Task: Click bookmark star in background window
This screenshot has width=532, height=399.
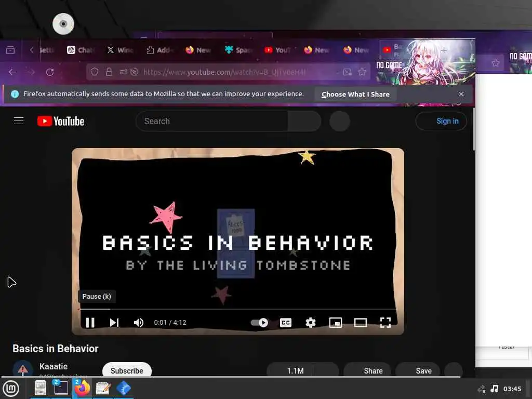Action: (495, 63)
